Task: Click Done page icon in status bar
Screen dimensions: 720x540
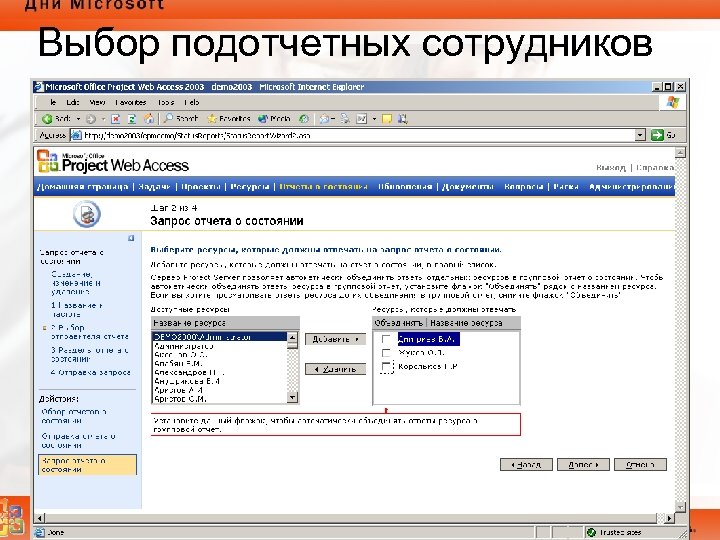Action: point(40,532)
